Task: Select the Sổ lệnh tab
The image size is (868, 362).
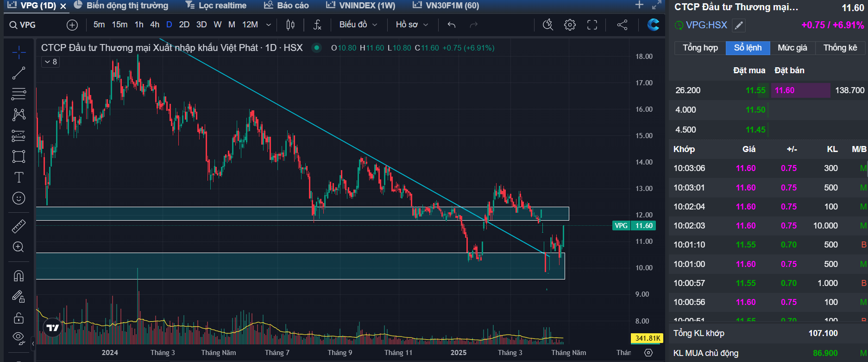Action: click(748, 48)
